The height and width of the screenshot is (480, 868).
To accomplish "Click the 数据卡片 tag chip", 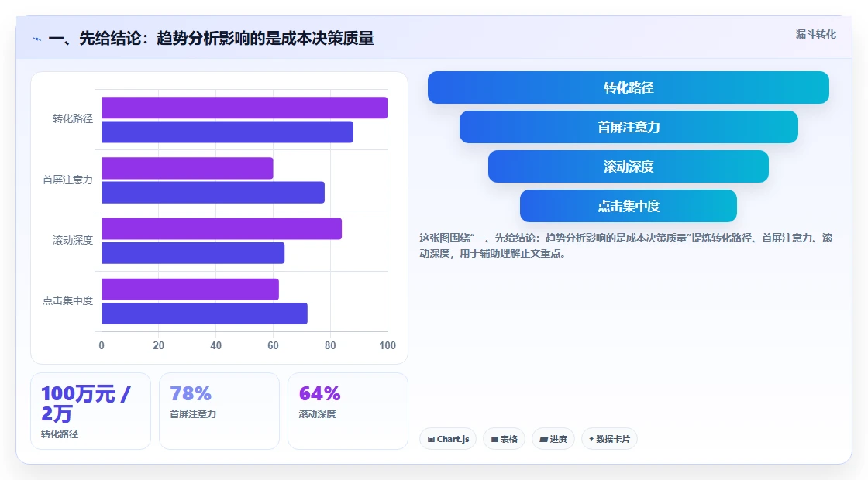I will coord(609,439).
